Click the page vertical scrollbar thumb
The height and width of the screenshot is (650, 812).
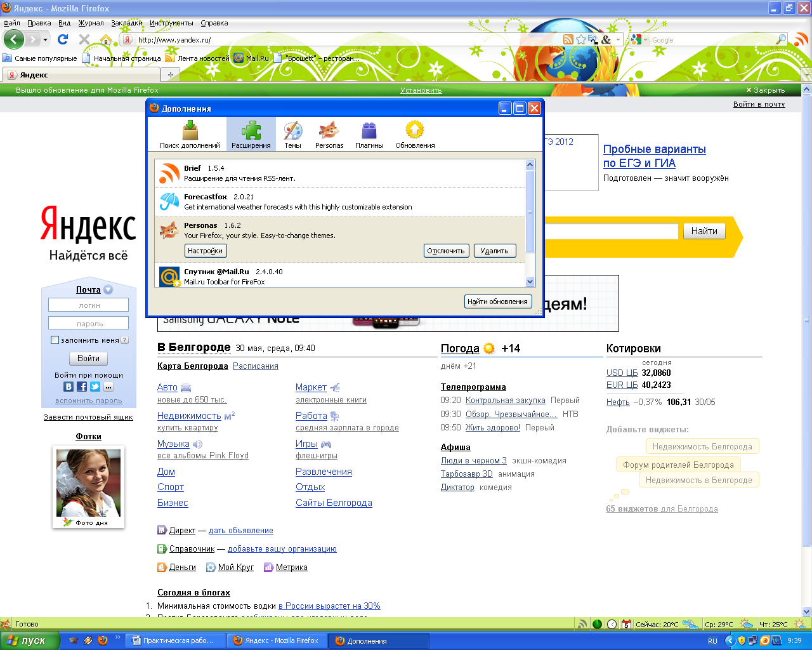(806, 321)
